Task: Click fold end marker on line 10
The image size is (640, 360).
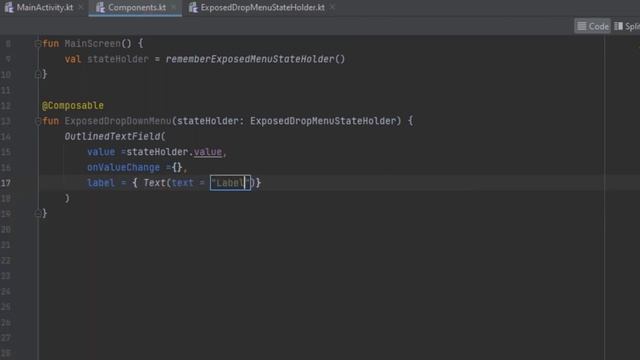Action: pos(38,74)
